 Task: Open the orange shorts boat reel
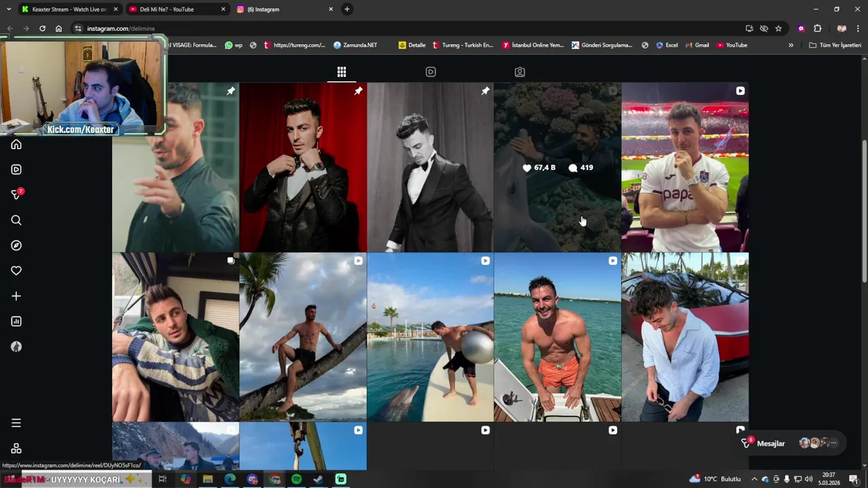557,338
